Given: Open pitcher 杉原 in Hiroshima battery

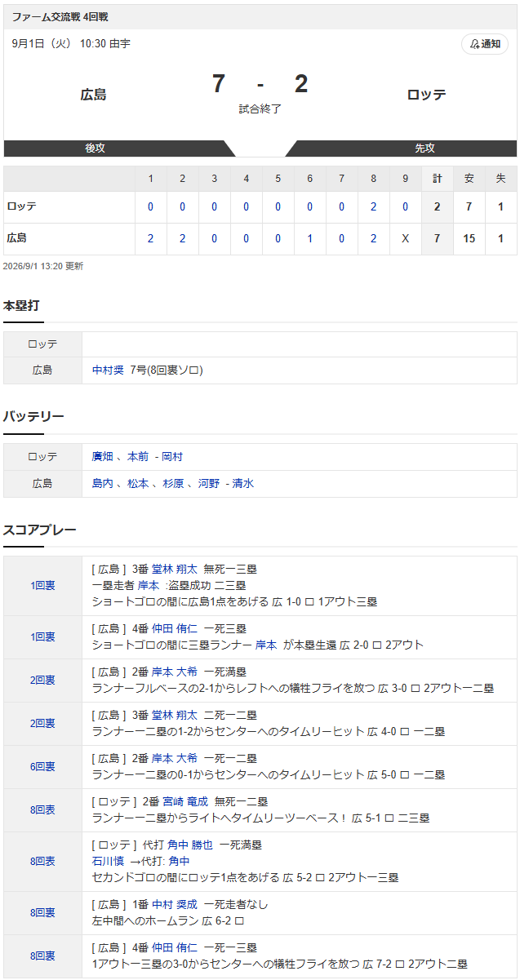Looking at the screenshot, I should point(173,484).
